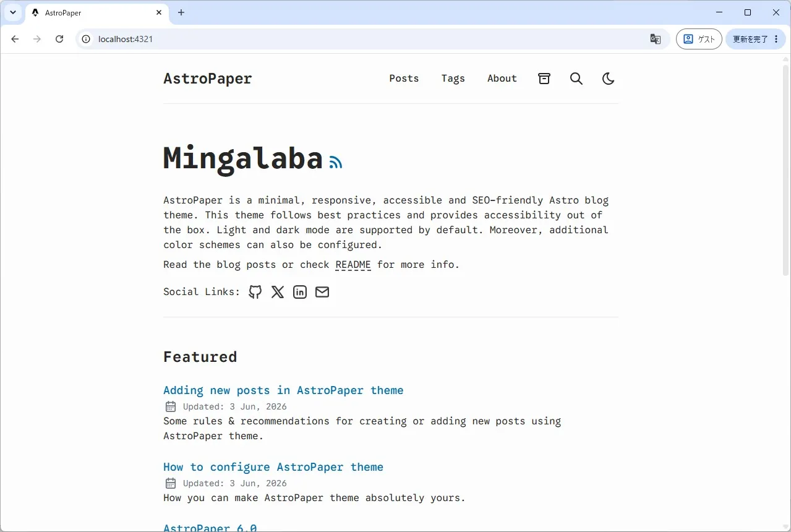
Task: Click calendar icon under 'How to configure'
Action: 171,483
